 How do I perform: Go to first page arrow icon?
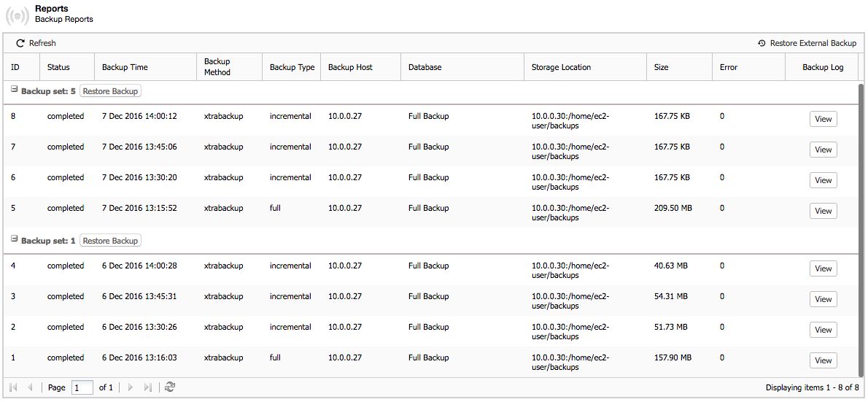13,387
